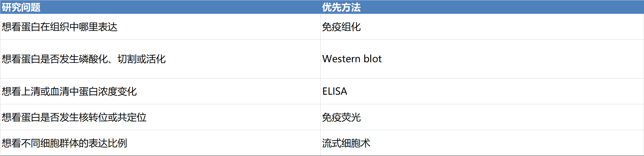
Task: Click the word "blot" in the table
Action: coord(372,59)
